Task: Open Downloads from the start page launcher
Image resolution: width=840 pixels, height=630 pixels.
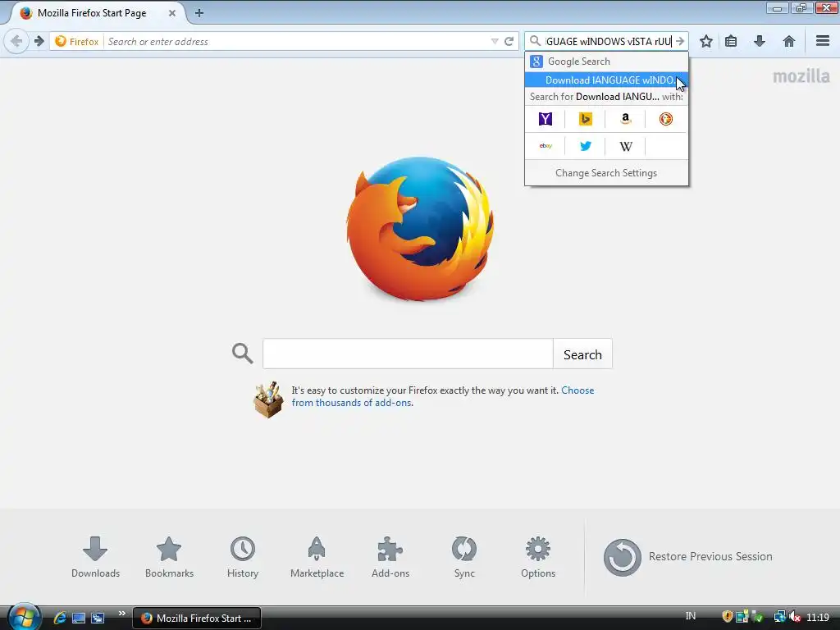Action: click(x=95, y=557)
